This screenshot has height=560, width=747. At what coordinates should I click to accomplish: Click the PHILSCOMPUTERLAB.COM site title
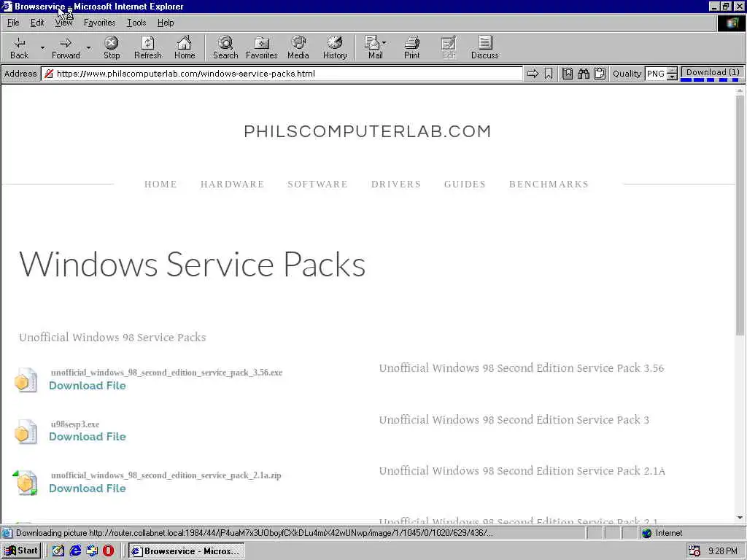point(368,131)
